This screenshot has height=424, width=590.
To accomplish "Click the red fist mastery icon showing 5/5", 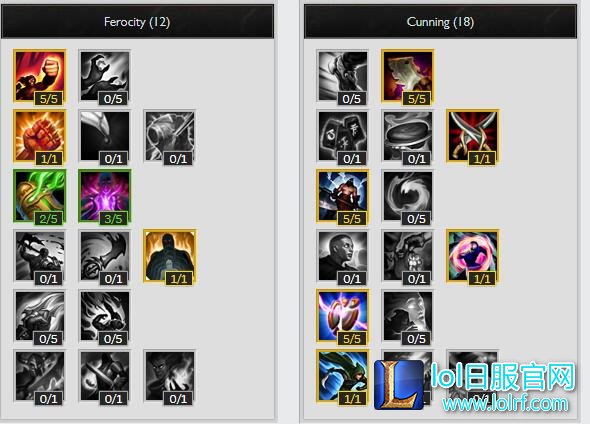I will pyautogui.click(x=40, y=77).
